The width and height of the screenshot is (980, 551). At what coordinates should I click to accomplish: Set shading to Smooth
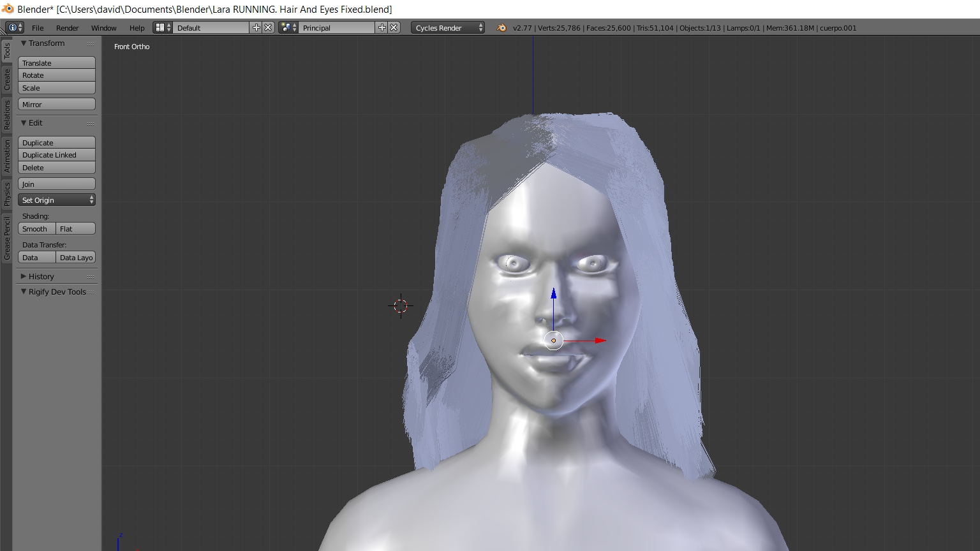coord(37,229)
